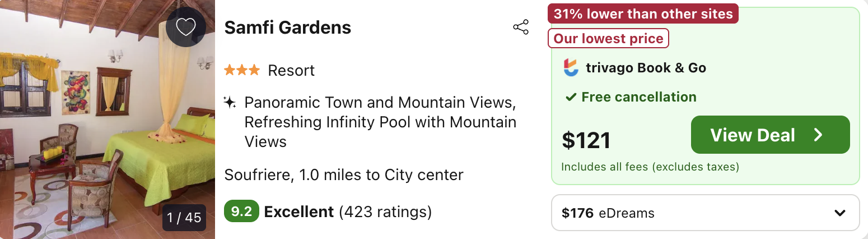Click the 1 / 45 photo counter
Viewport: 868px width, 239px height.
tap(184, 217)
